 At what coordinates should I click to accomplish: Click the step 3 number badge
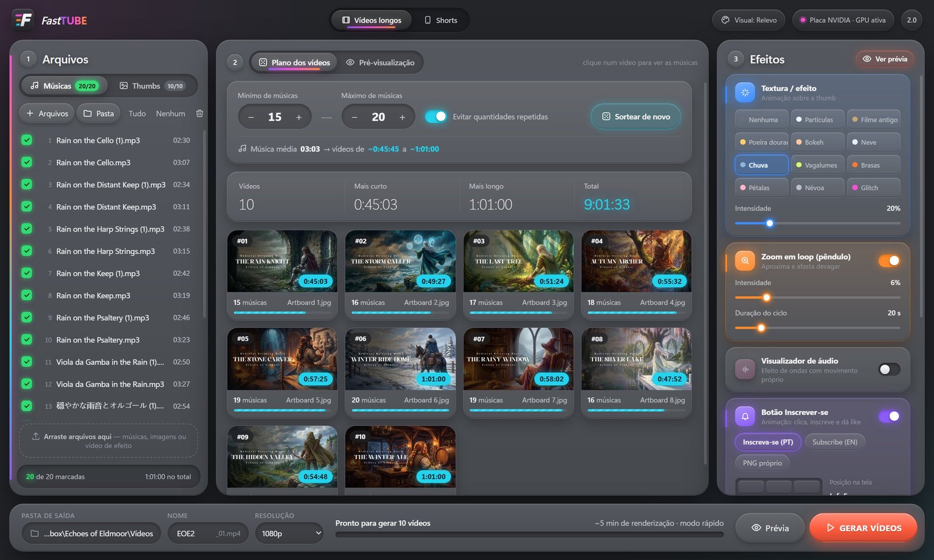pyautogui.click(x=736, y=59)
